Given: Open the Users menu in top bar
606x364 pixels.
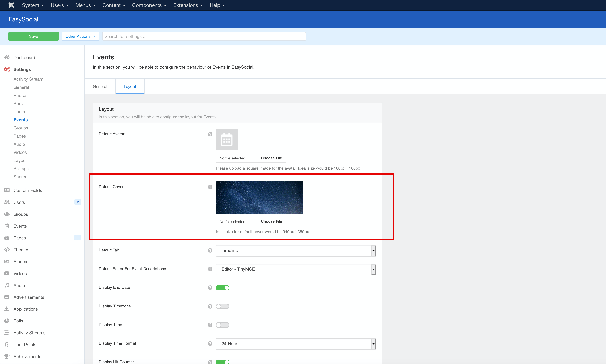Looking at the screenshot, I should point(60,5).
